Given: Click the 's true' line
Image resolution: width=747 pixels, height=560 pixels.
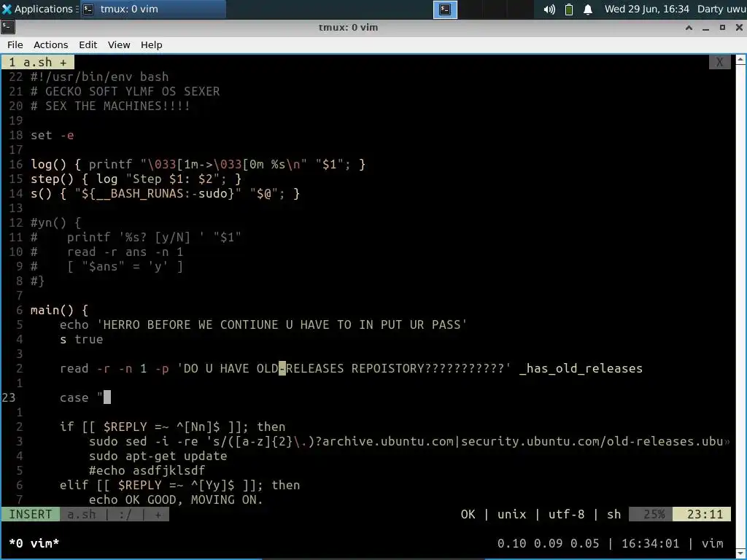Looking at the screenshot, I should pyautogui.click(x=82, y=339).
